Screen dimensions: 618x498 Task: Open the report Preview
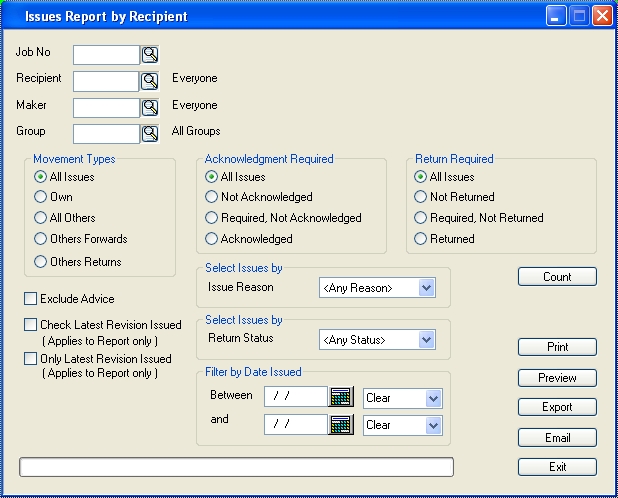557,378
